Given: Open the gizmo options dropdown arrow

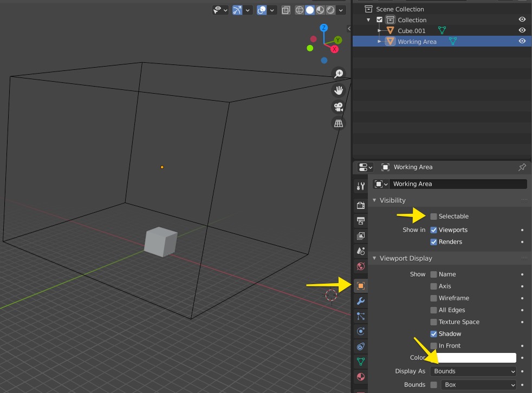Looking at the screenshot, I should click(x=248, y=10).
